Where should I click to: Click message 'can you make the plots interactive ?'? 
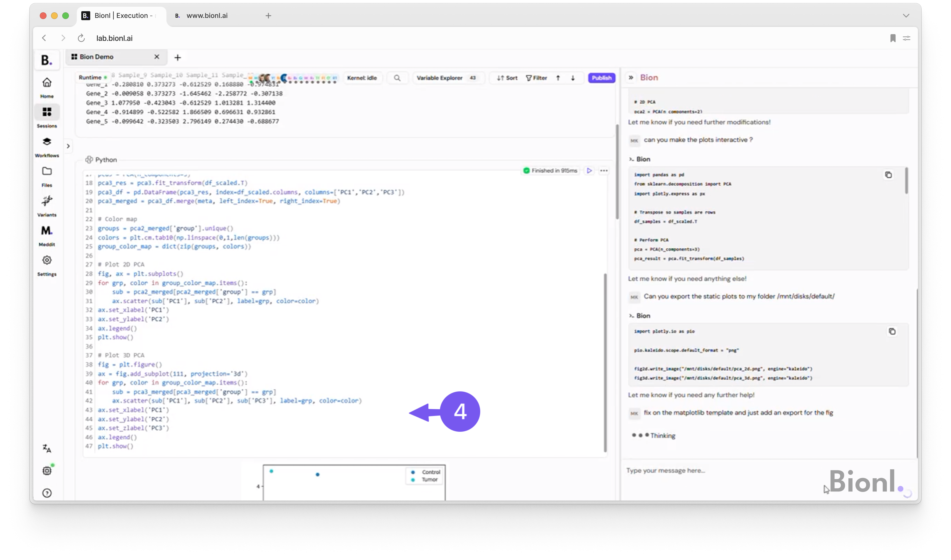click(x=698, y=140)
